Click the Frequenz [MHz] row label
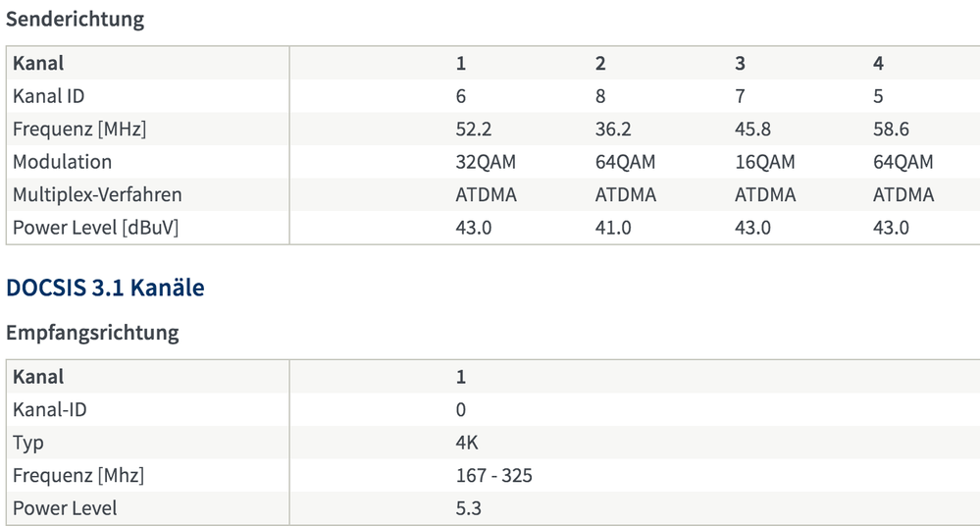 [x=79, y=129]
